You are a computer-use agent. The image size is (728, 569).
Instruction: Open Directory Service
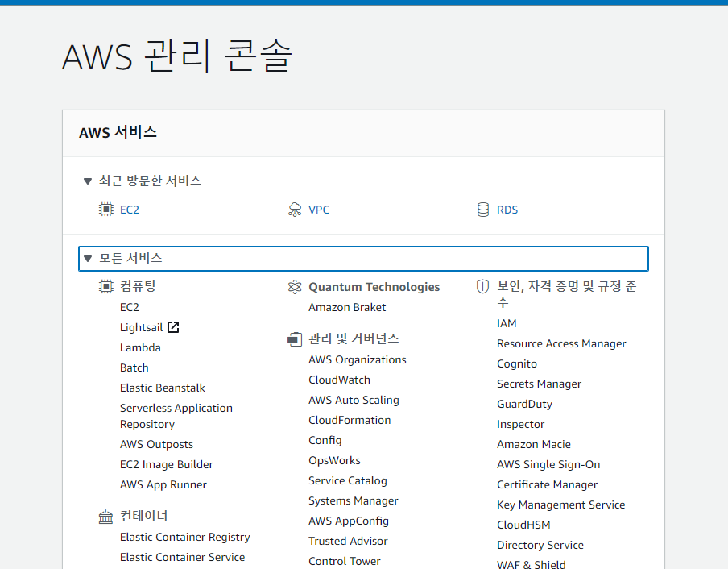tap(540, 545)
